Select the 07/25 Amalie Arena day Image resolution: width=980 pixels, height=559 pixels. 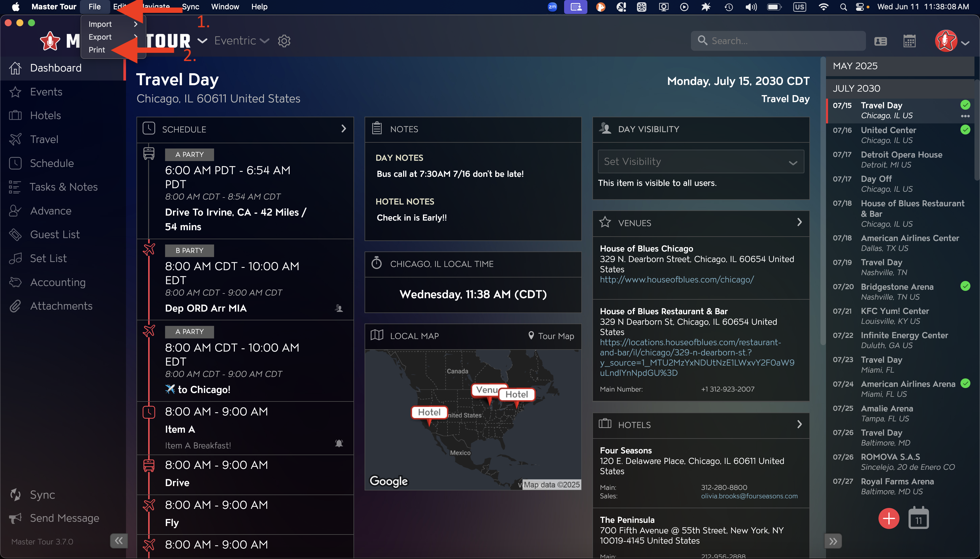(x=900, y=413)
